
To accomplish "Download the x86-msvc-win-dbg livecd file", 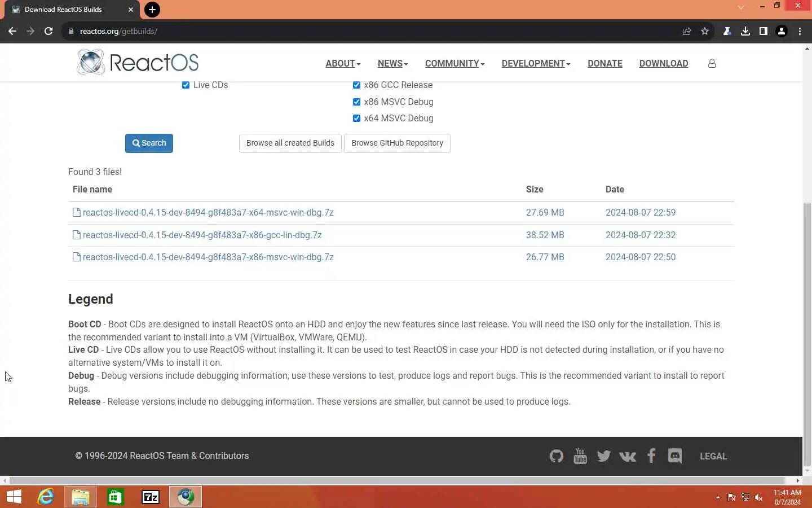I will click(x=208, y=257).
